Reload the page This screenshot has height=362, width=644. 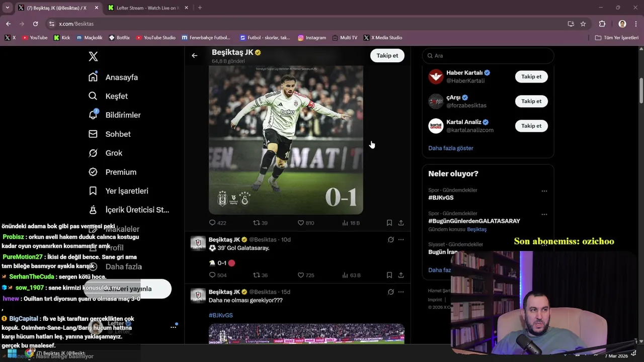click(35, 24)
